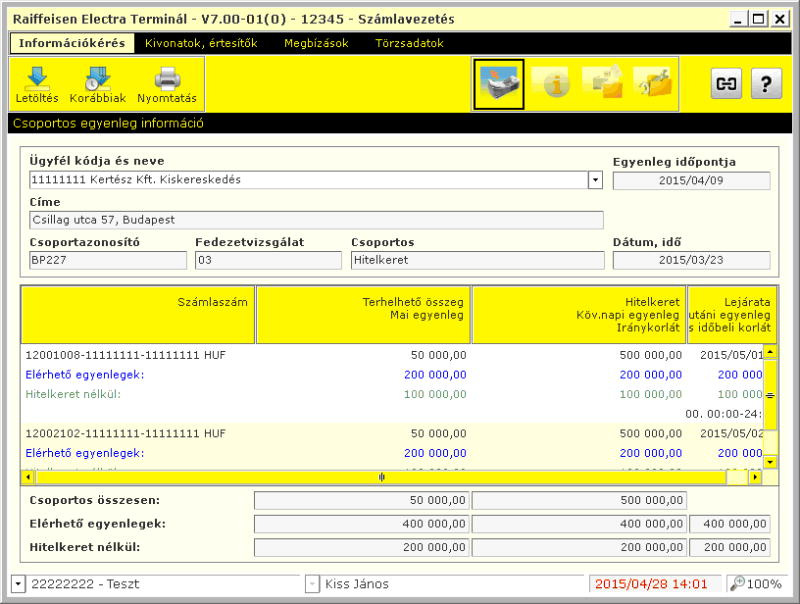Open the statements folder with envelope icon
The width and height of the screenshot is (800, 604).
pos(603,83)
